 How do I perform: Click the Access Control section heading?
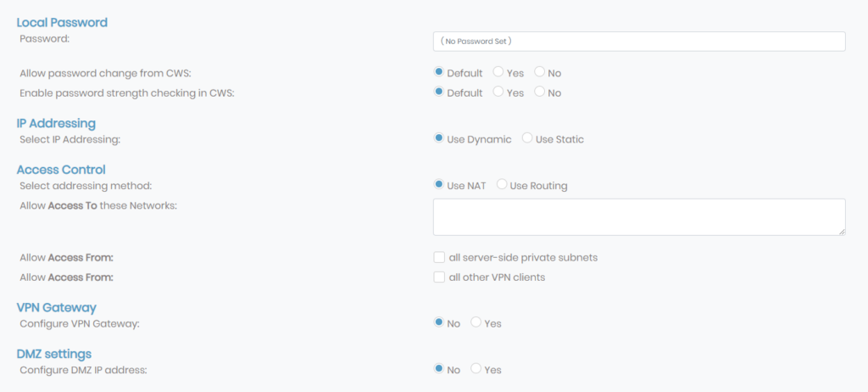(x=61, y=169)
